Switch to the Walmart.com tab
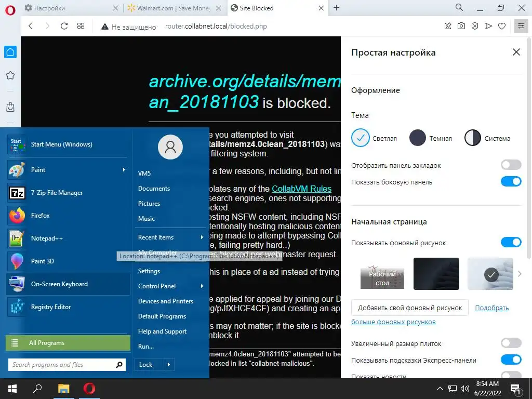Screen dimensions: 532x399 pyautogui.click(x=174, y=8)
